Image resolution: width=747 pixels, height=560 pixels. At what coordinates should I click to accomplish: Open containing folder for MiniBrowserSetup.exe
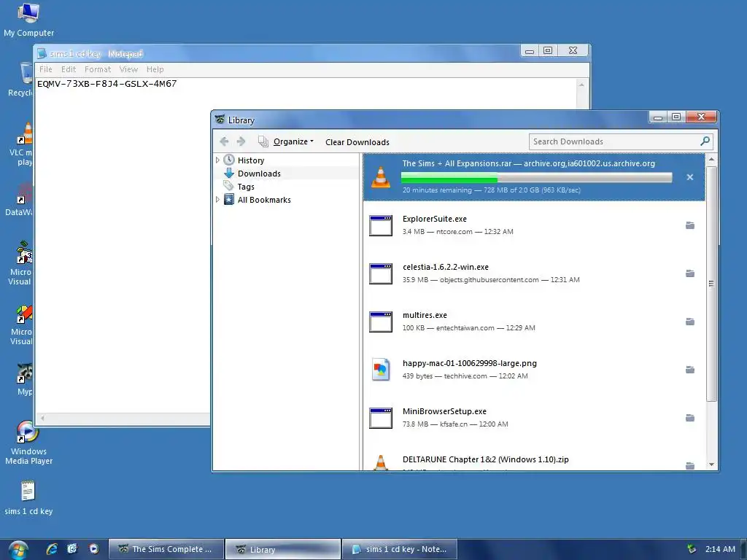(690, 418)
